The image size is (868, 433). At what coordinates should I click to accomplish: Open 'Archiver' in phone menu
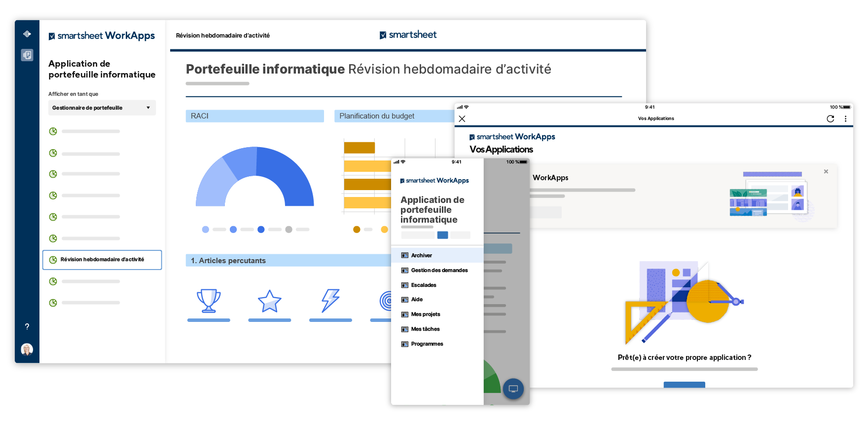tap(437, 255)
